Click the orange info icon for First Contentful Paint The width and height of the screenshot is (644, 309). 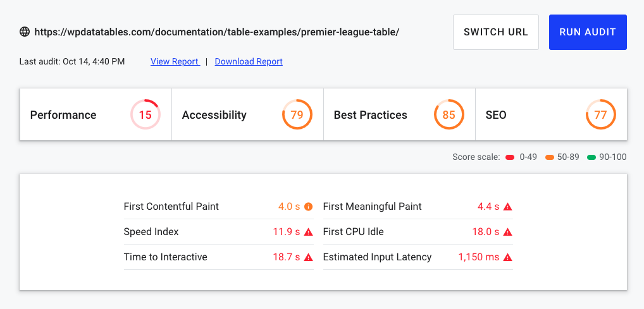pos(309,207)
